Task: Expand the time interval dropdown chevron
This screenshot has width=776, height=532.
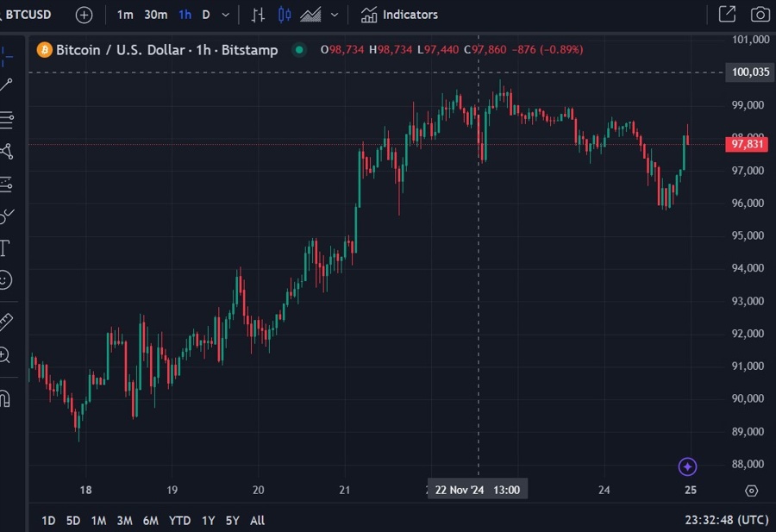Action: point(226,15)
